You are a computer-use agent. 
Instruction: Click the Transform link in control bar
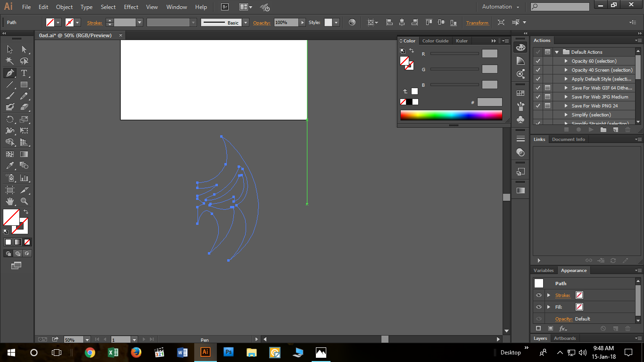tap(478, 23)
